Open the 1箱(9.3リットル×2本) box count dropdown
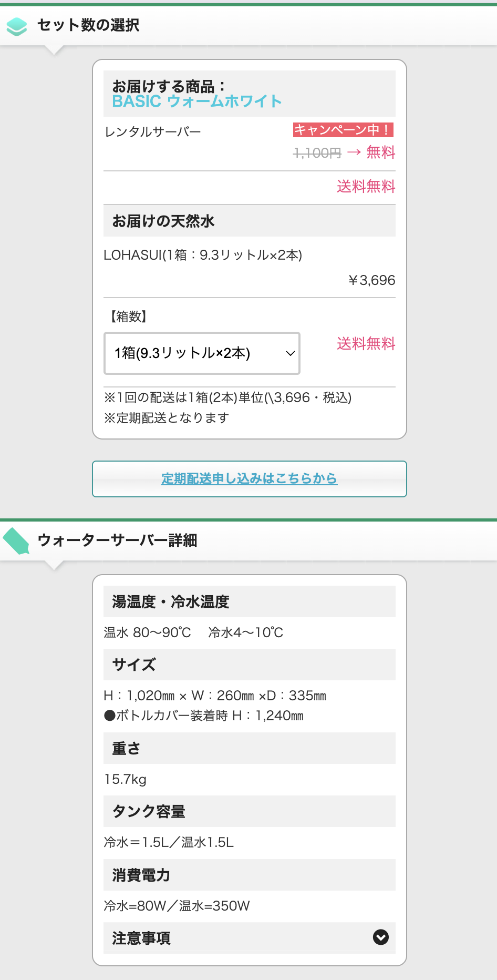 coord(202,353)
